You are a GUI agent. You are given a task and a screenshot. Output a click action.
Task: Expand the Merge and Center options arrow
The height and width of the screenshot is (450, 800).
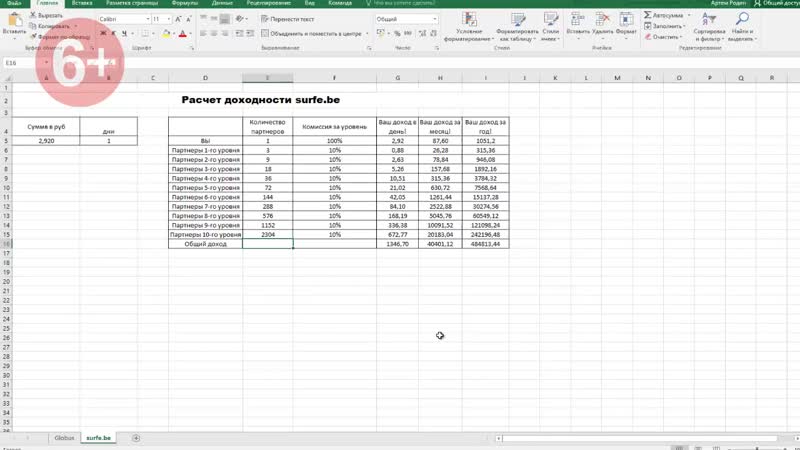click(x=367, y=34)
